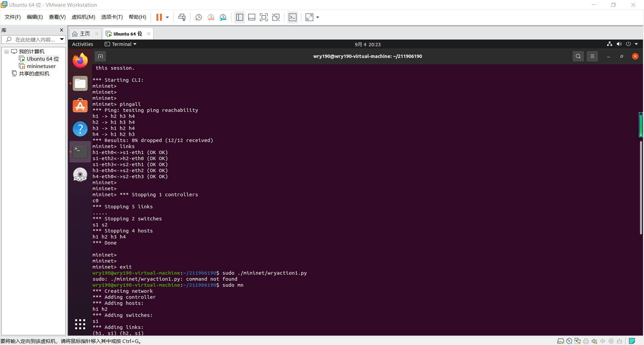The width and height of the screenshot is (644, 345).
Task: Open the power options dropdown arrow
Action: [167, 17]
